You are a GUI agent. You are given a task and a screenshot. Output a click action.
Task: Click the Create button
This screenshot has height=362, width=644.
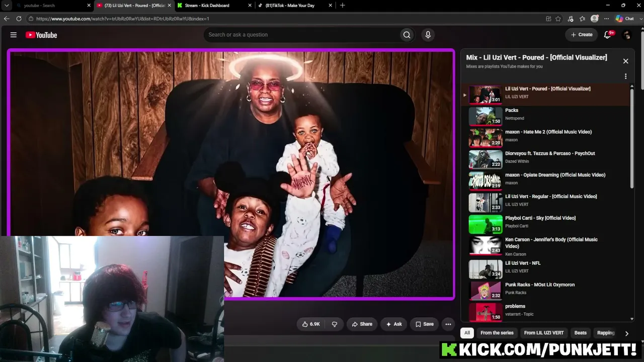[582, 35]
